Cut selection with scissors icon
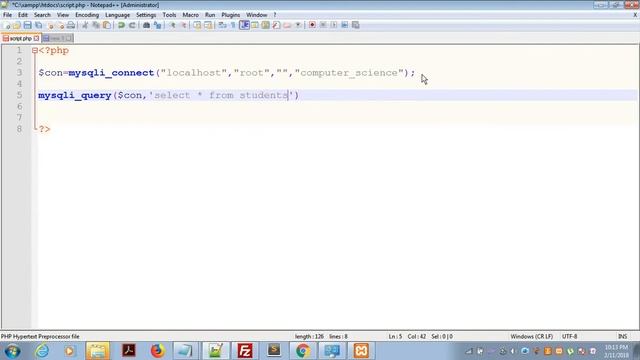Viewport: 640px width, 360px height. tap(85, 25)
